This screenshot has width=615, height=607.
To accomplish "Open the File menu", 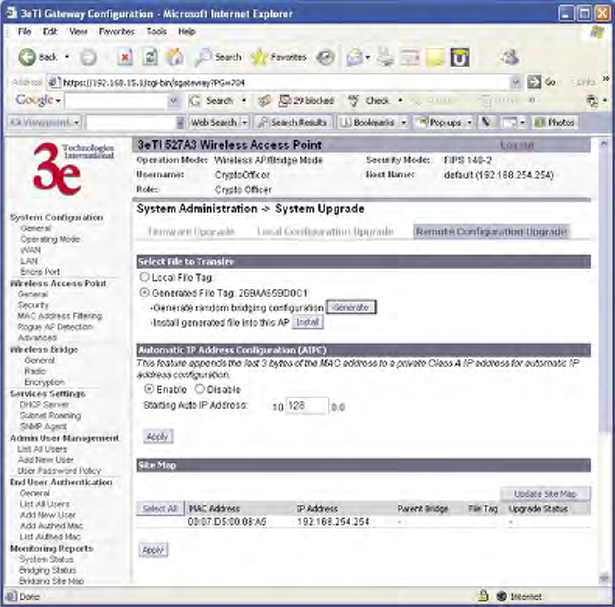I will point(24,31).
